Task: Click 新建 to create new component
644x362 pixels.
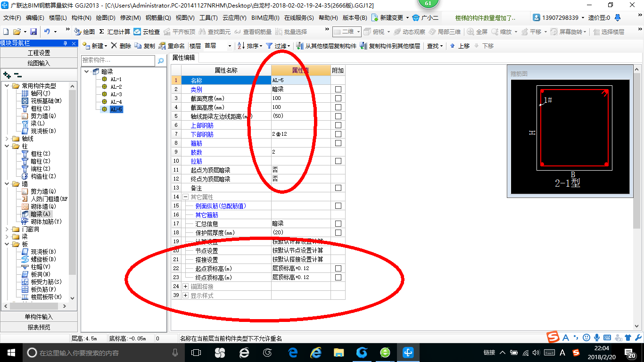Action: pyautogui.click(x=94, y=46)
